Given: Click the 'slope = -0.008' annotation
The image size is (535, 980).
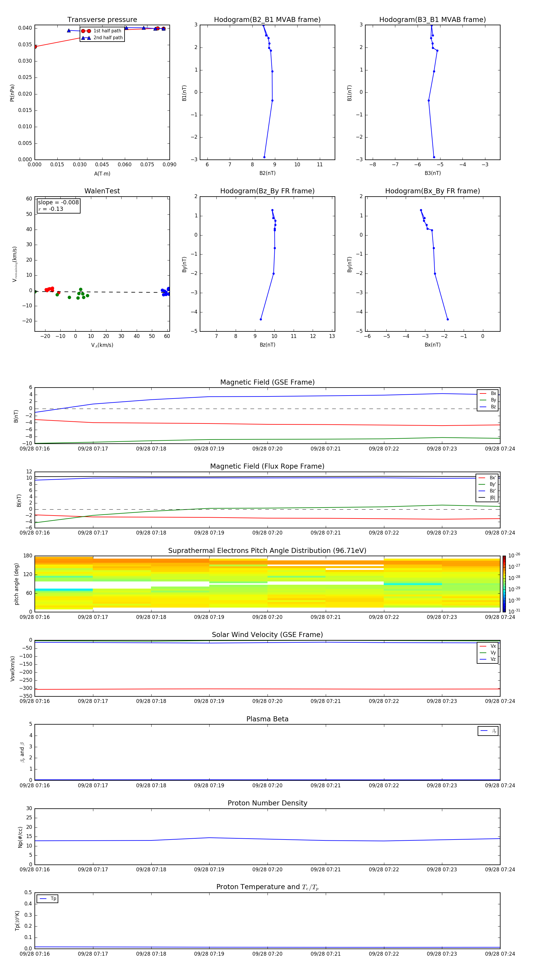Looking at the screenshot, I should [58, 203].
